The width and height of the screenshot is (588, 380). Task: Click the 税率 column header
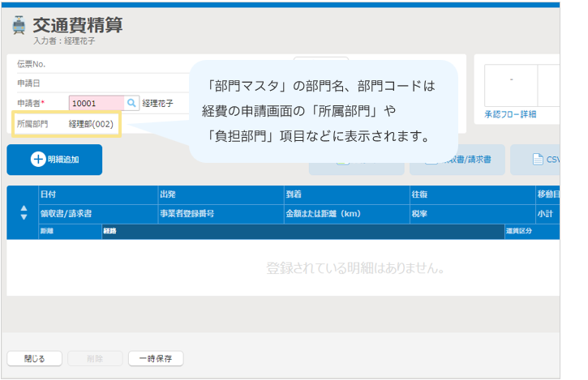tap(420, 214)
